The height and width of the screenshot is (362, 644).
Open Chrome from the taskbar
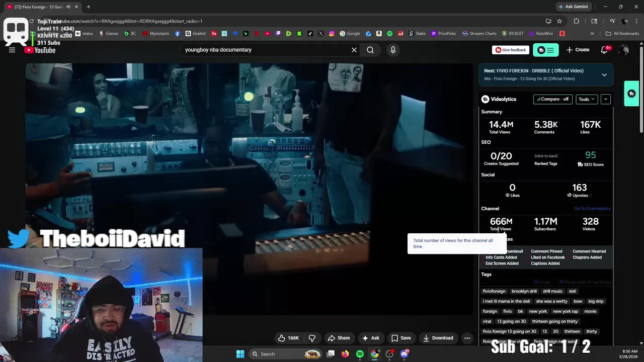374,354
